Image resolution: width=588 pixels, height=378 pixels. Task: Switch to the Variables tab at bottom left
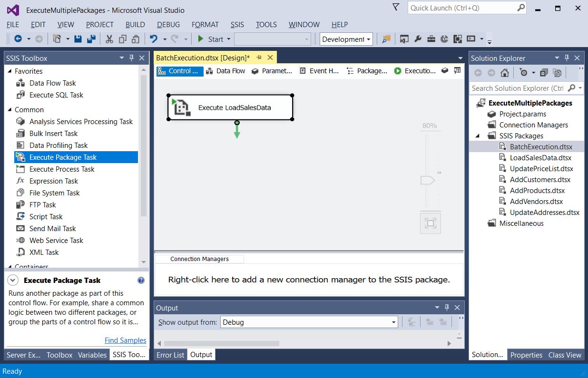click(x=92, y=355)
